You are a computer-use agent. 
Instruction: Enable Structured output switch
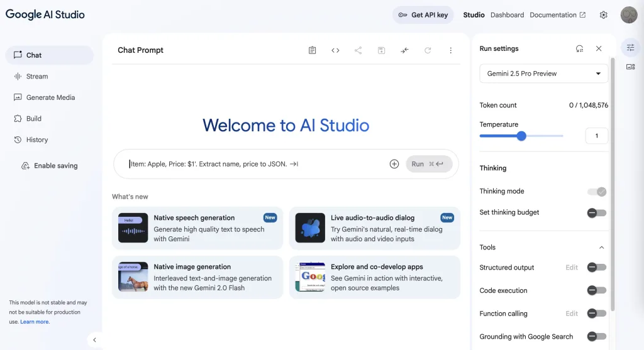[x=597, y=268]
